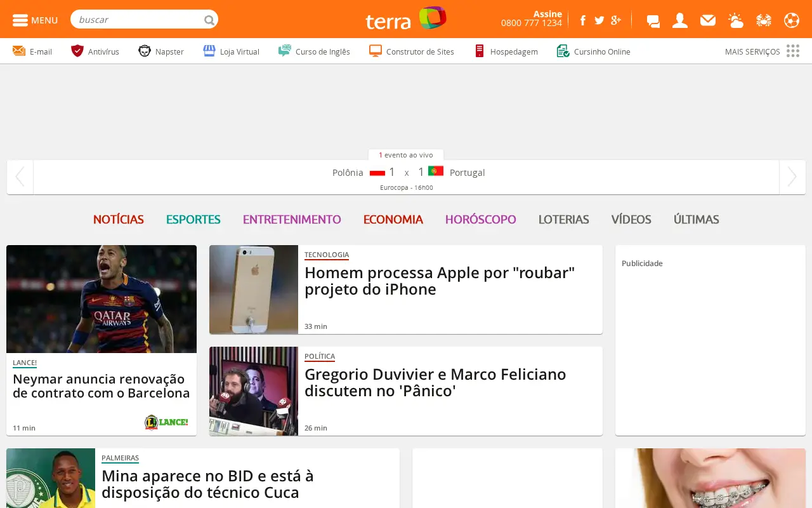Expand MAIS SERVIÇOS grid menu
The height and width of the screenshot is (508, 812).
tap(762, 51)
